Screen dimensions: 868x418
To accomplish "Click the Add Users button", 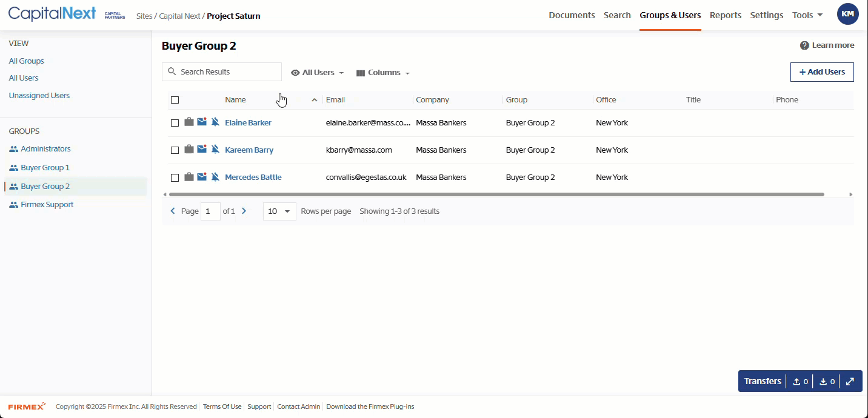I will coord(822,72).
